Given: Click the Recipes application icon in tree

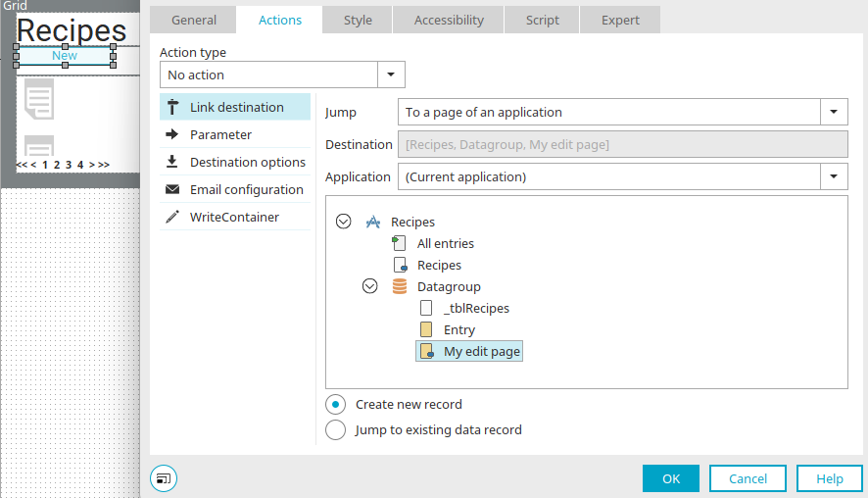Looking at the screenshot, I should click(373, 223).
